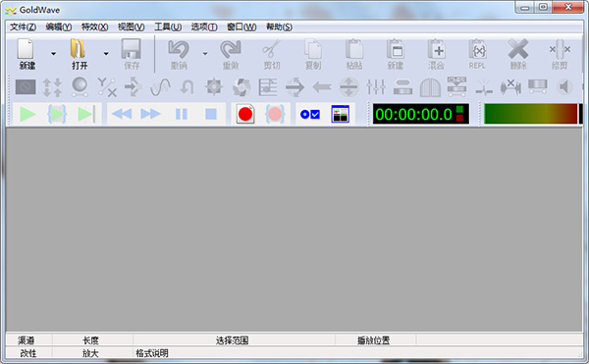The height and width of the screenshot is (364, 589).
Task: Click the 渠道 status bar field
Action: 28,340
